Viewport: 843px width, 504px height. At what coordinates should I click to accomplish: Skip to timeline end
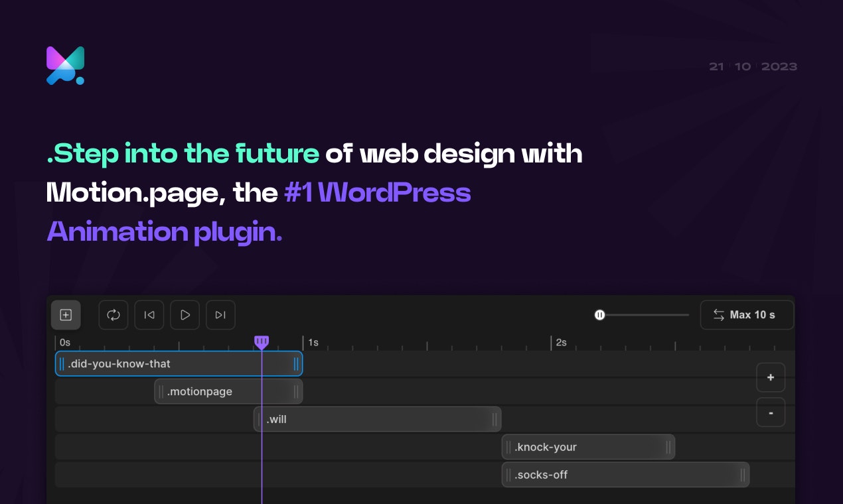(221, 315)
